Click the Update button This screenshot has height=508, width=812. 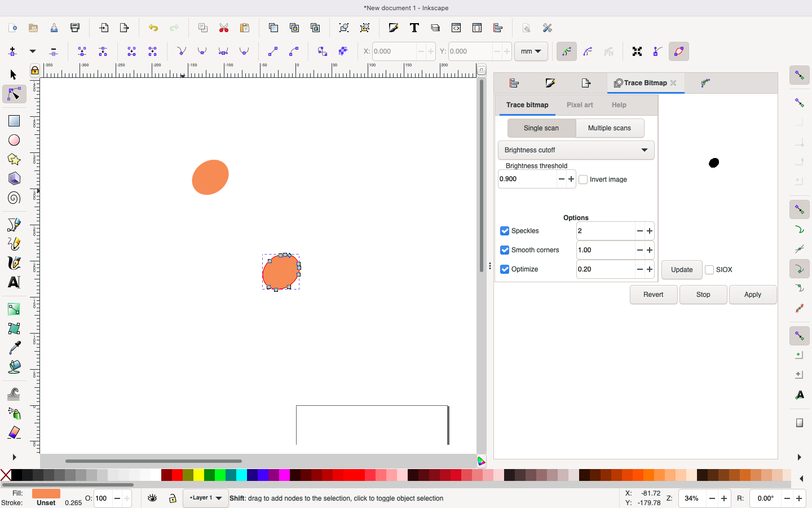tap(681, 270)
